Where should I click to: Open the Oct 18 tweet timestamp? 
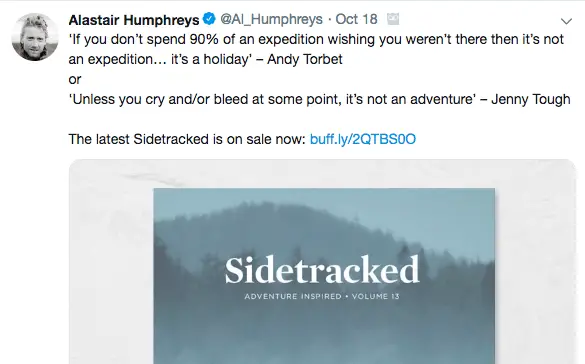point(356,19)
